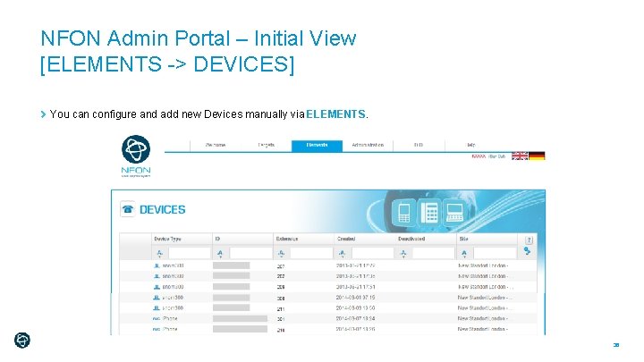Viewport: 644px width, 362px height.
Task: Select extension value 202 in the table
Action: tap(281, 276)
